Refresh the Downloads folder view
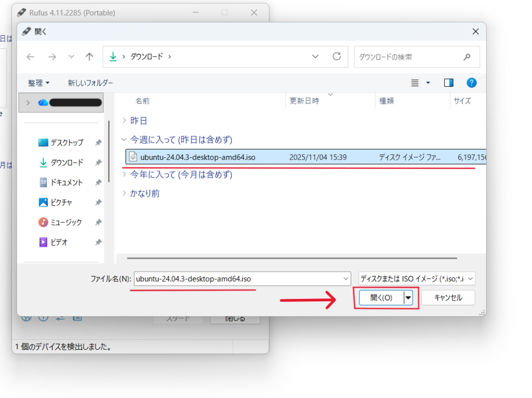 (336, 57)
